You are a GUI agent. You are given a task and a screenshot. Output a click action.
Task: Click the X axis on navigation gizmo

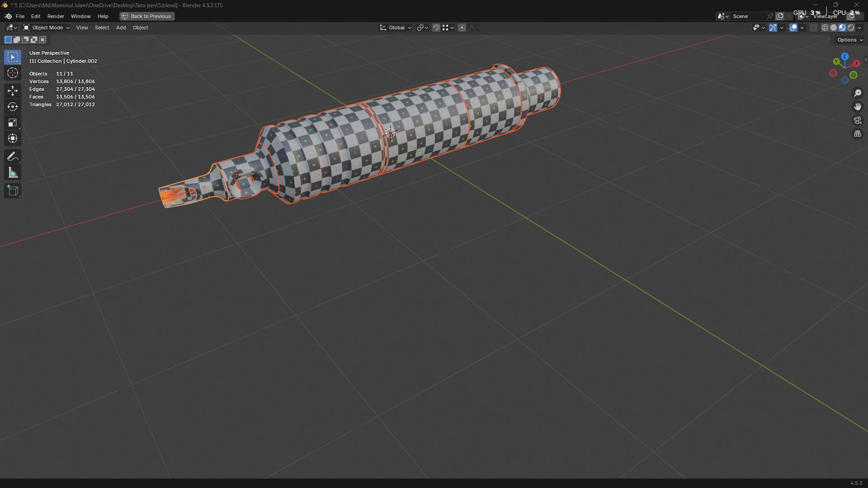(x=856, y=63)
